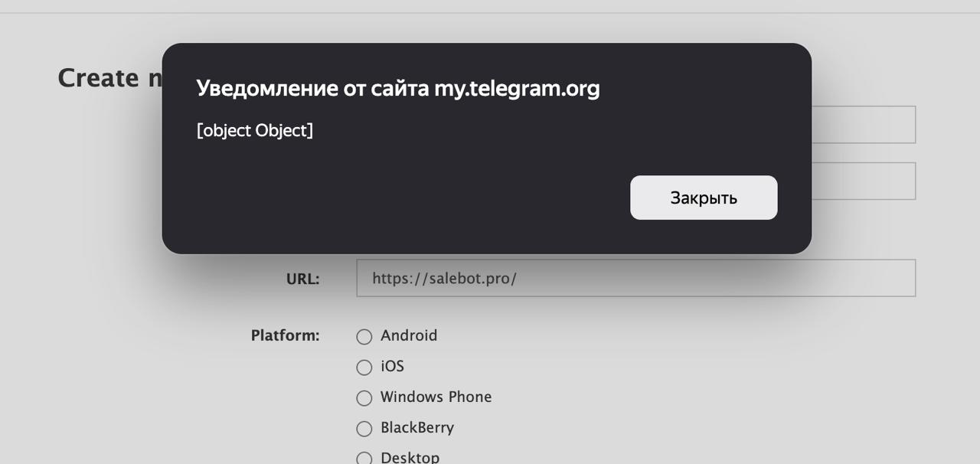Viewport: 980px width, 464px height.
Task: Click the "Desktop" option label text
Action: [x=410, y=458]
